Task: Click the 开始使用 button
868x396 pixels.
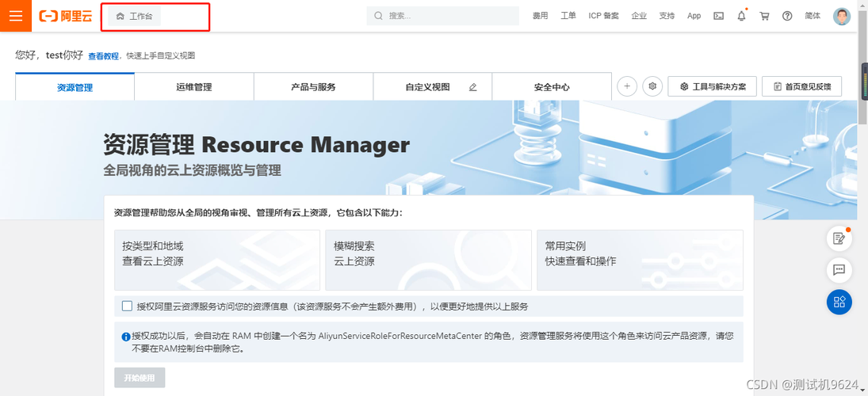Action: [x=140, y=378]
